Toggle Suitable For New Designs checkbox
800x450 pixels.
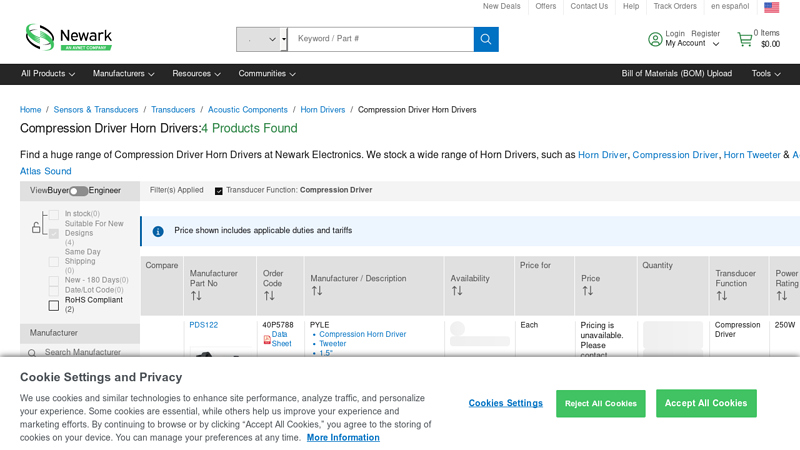coord(54,234)
